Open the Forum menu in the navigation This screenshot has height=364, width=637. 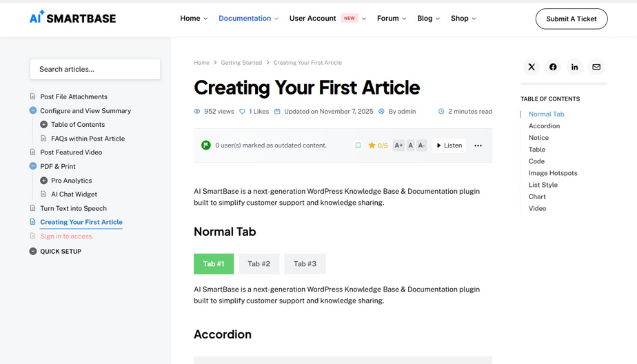[391, 19]
